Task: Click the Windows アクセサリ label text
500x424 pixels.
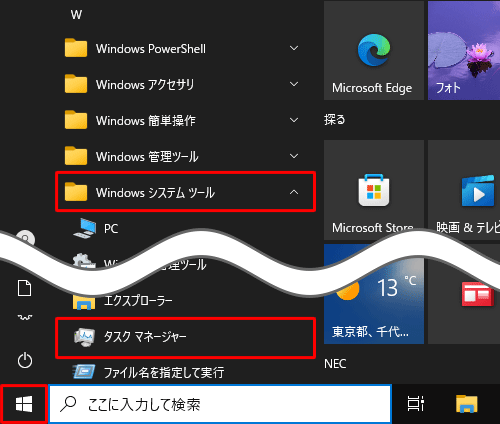Action: pyautogui.click(x=145, y=85)
